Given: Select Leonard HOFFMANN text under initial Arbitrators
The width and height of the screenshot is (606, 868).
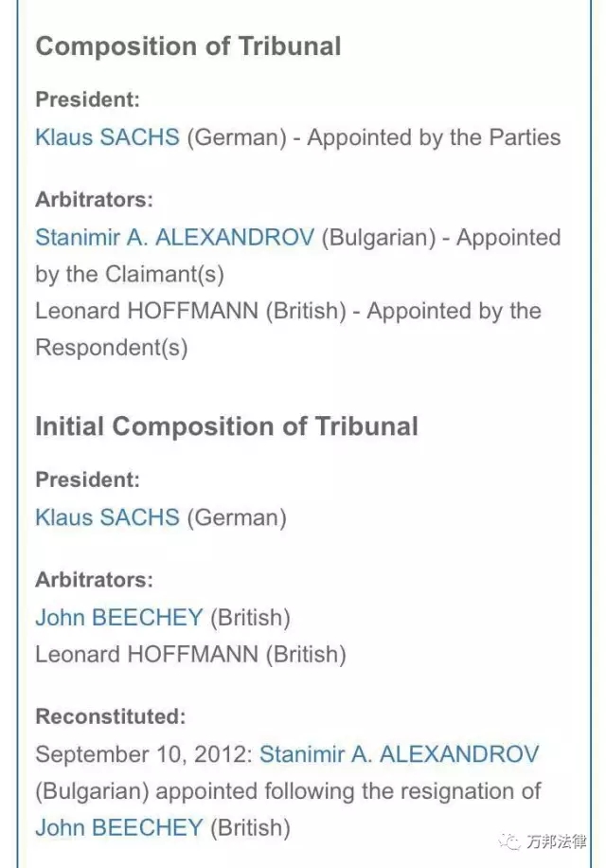Looking at the screenshot, I should [x=147, y=654].
